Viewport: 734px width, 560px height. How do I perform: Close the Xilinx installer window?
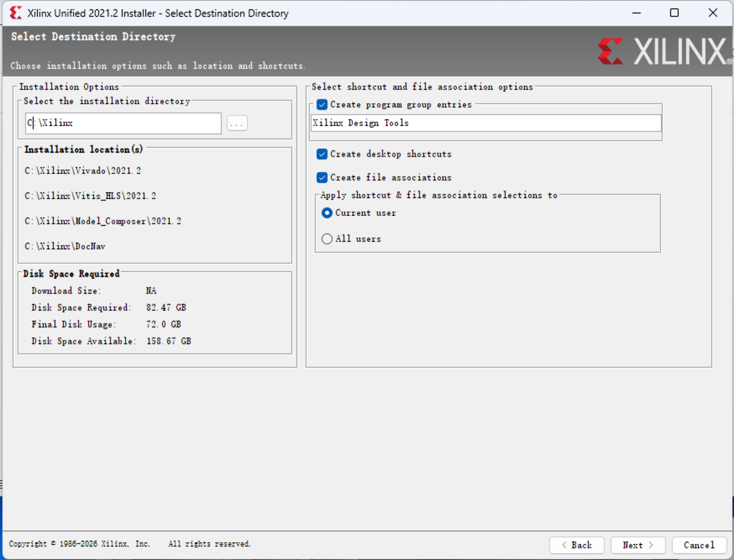click(713, 13)
